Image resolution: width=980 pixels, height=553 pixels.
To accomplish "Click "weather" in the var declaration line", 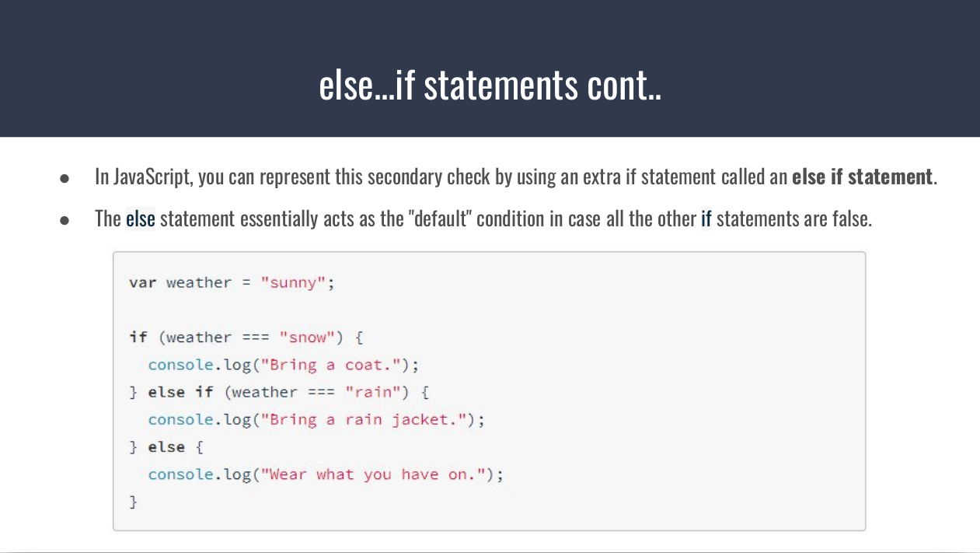I will click(198, 282).
